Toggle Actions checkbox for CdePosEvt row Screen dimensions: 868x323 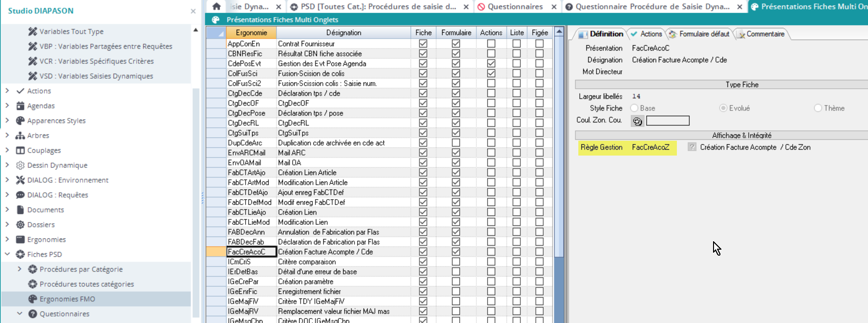coord(491,63)
